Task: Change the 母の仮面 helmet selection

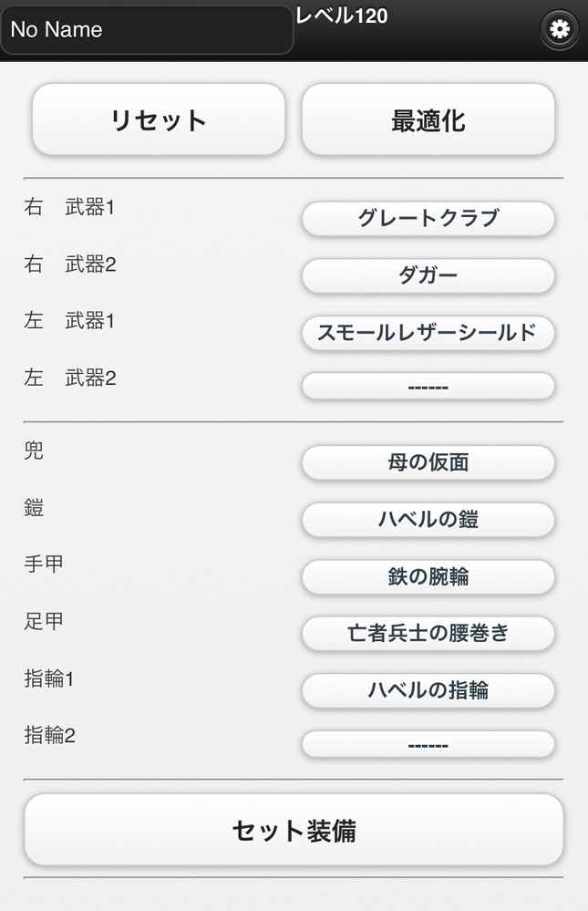Action: [x=428, y=462]
